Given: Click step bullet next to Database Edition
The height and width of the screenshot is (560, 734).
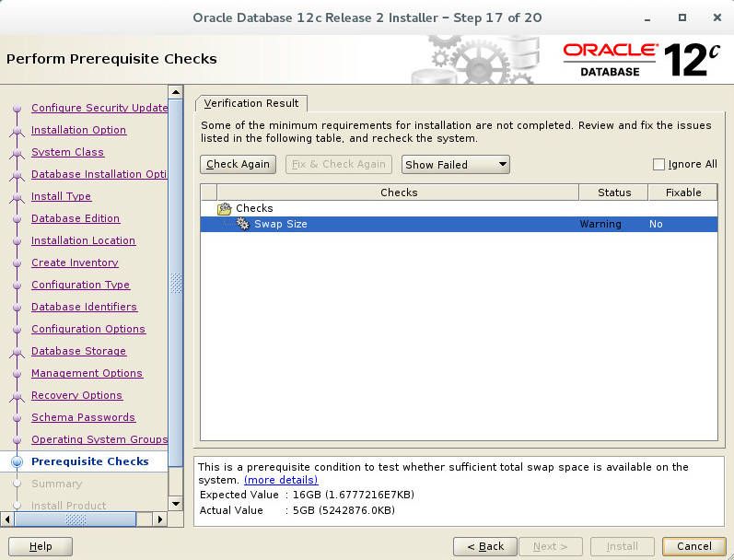Looking at the screenshot, I should (17, 218).
